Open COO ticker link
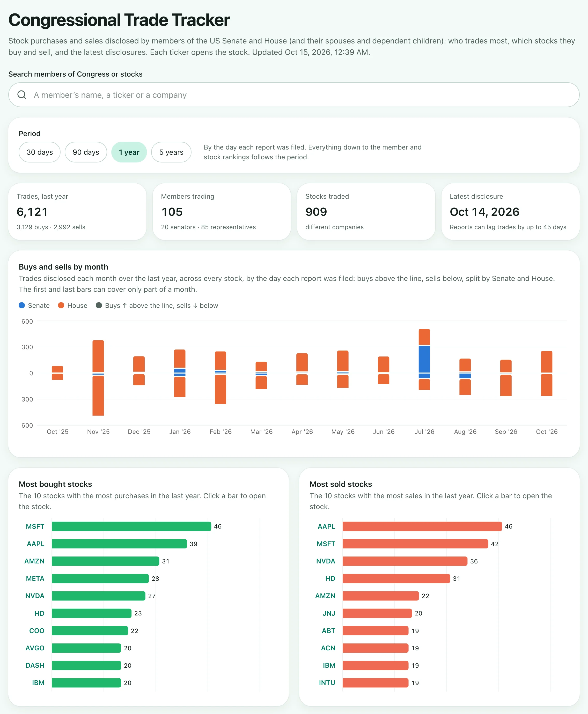 pos(37,630)
